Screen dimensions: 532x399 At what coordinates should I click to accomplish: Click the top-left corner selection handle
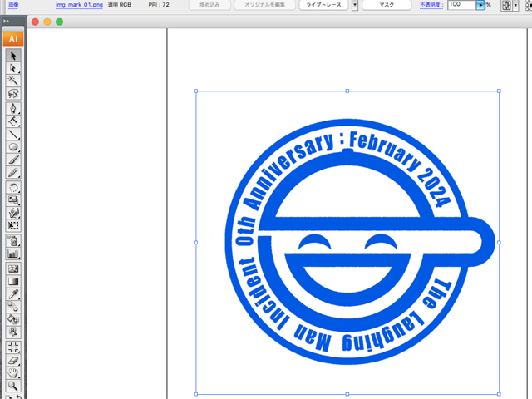196,91
